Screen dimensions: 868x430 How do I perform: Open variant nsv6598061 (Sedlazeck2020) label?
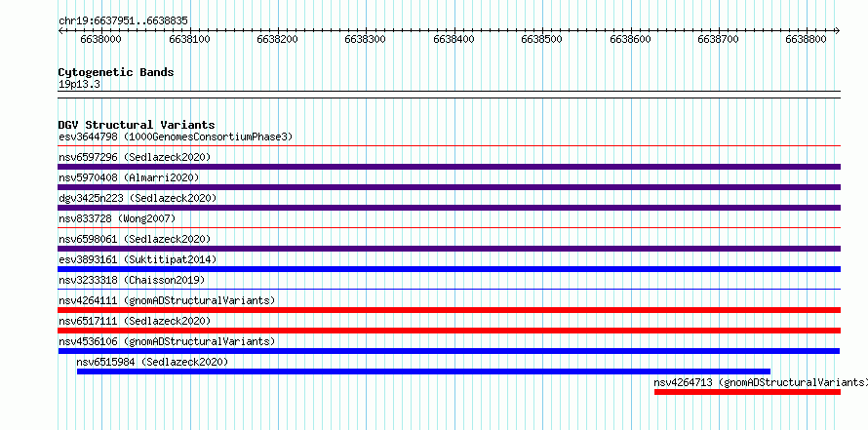tap(135, 239)
